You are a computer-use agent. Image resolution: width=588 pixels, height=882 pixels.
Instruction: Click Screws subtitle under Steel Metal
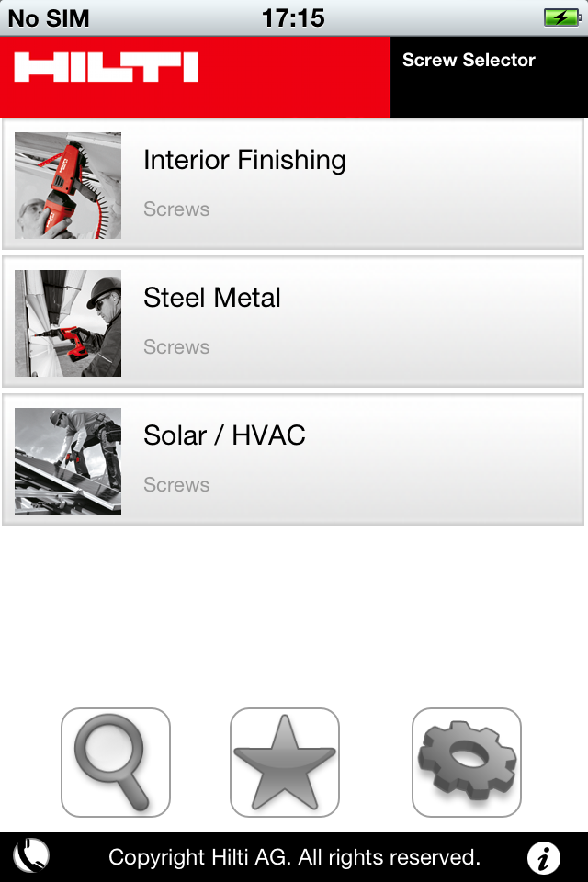(x=176, y=347)
